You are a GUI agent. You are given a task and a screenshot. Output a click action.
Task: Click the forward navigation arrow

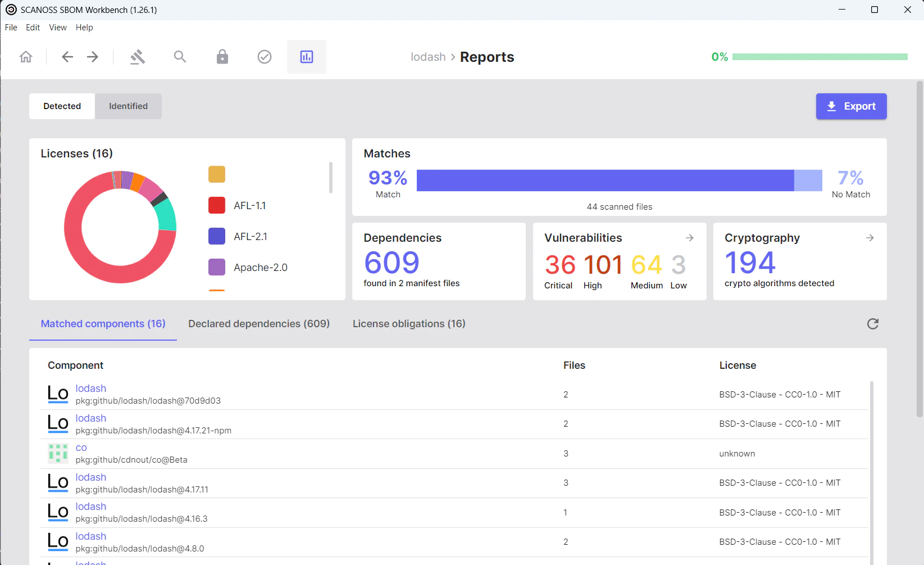click(x=92, y=56)
